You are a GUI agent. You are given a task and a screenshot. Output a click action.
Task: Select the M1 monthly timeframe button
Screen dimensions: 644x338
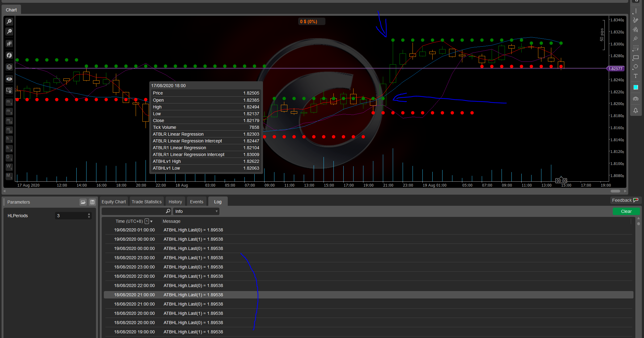[x=9, y=176]
